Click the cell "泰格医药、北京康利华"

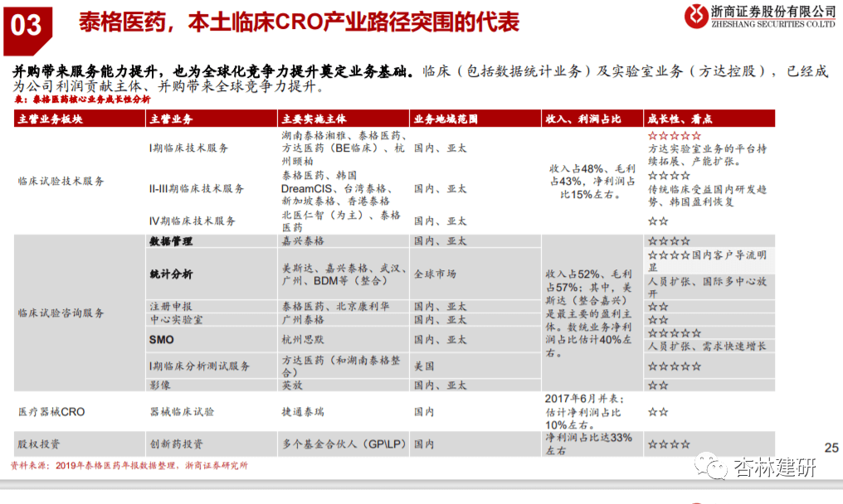point(335,306)
